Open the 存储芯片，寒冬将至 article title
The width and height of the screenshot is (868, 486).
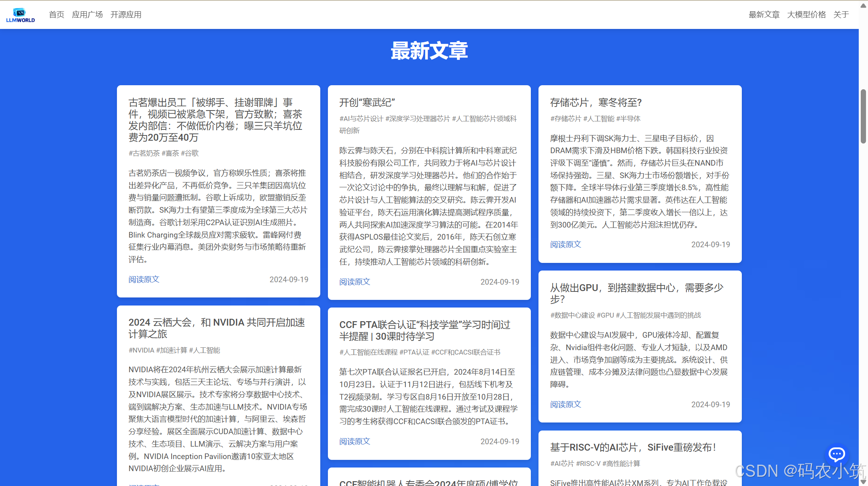pyautogui.click(x=596, y=103)
